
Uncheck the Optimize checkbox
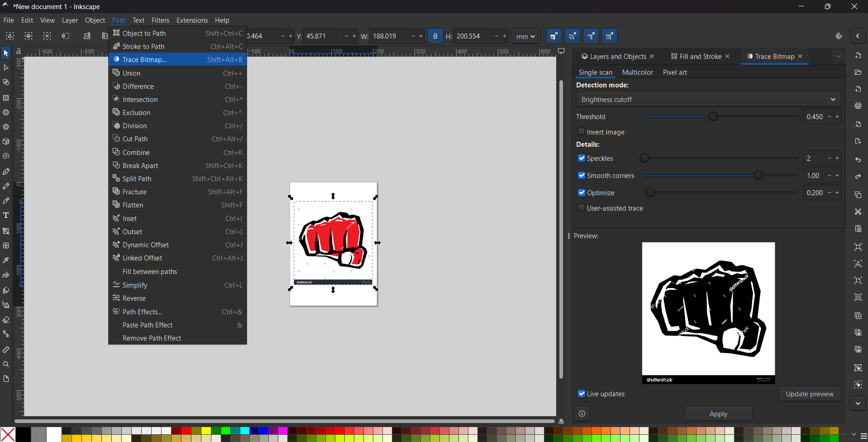pos(582,192)
